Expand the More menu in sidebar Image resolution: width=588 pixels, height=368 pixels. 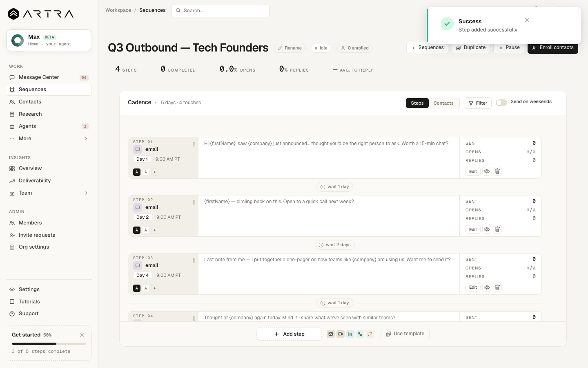[49, 139]
